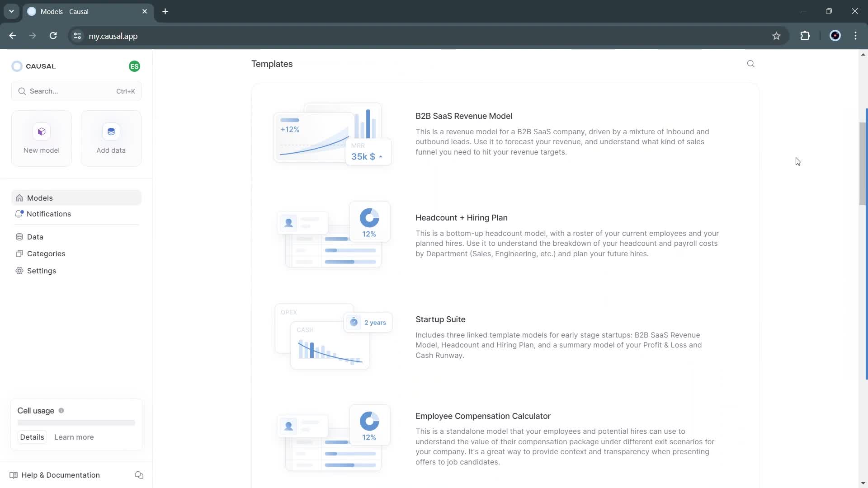Click the Settings gear icon
The image size is (868, 488).
[20, 272]
